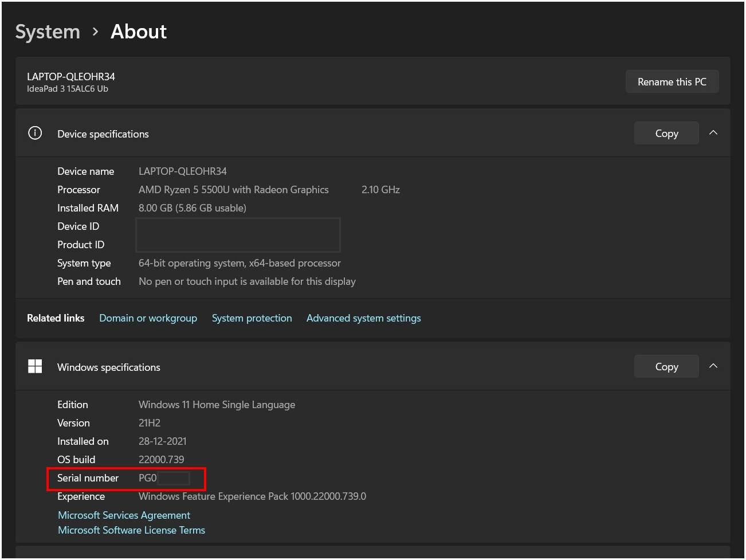This screenshot has height=560, width=746.
Task: Collapse the Device specifications section
Action: tap(713, 133)
